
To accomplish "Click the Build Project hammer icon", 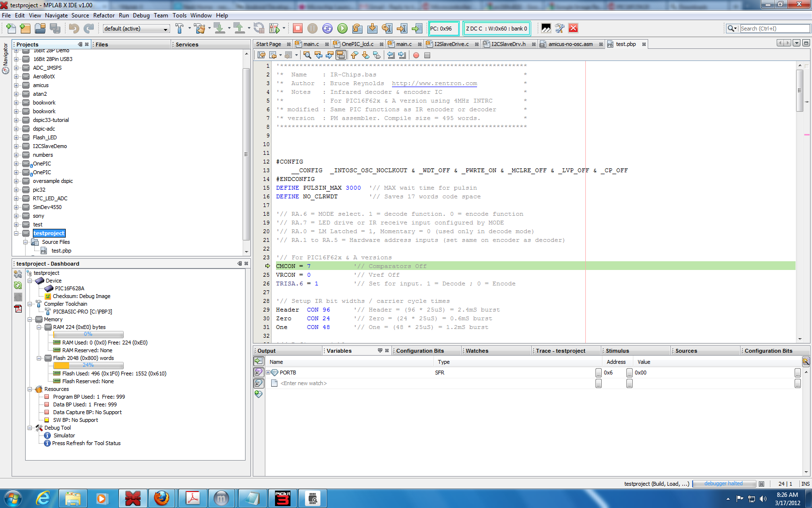I will 180,29.
